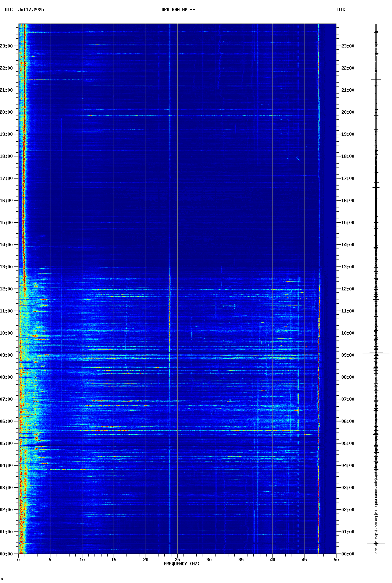The image size is (392, 583).
Task: Click the 12:00 label on the left time axis
Action: 6,289
